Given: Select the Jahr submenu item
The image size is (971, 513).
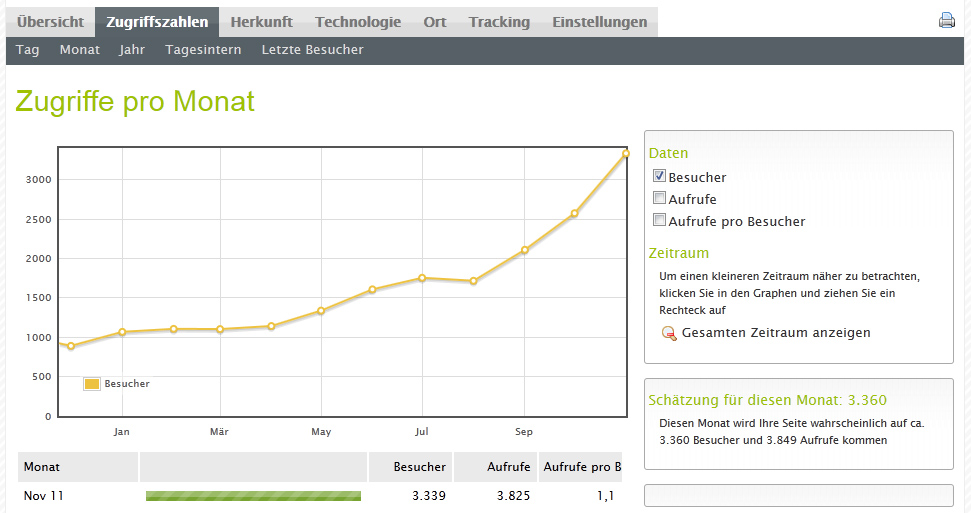Looking at the screenshot, I should tap(132, 50).
